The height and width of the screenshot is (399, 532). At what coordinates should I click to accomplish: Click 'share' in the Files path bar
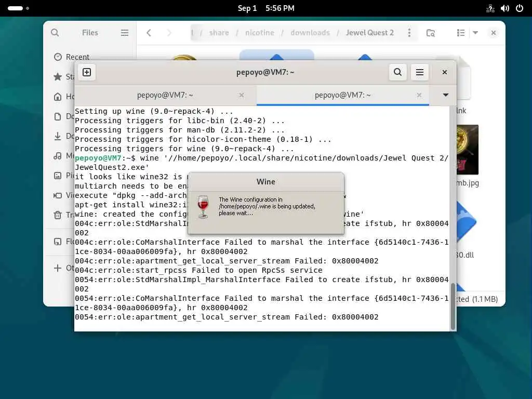click(219, 33)
